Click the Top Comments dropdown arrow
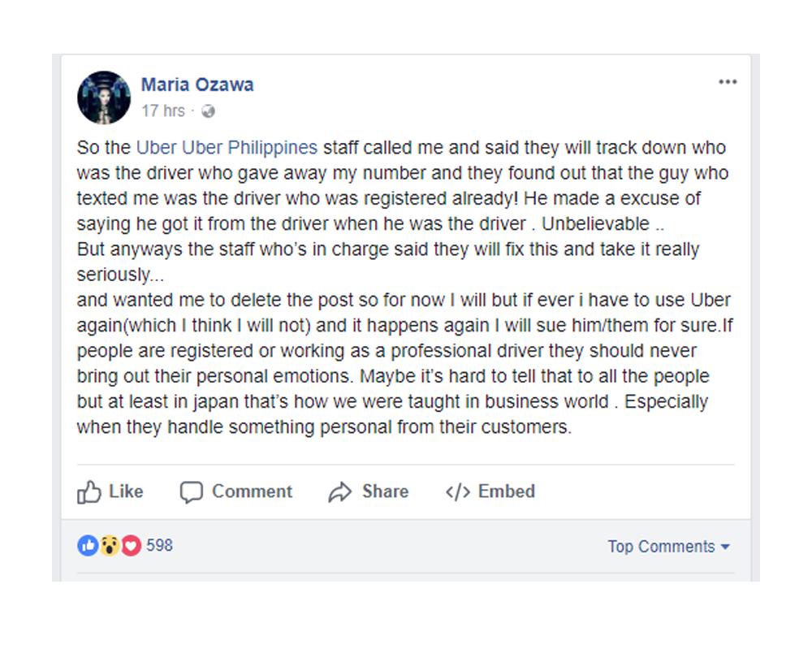This screenshot has width=812, height=645. (x=725, y=547)
